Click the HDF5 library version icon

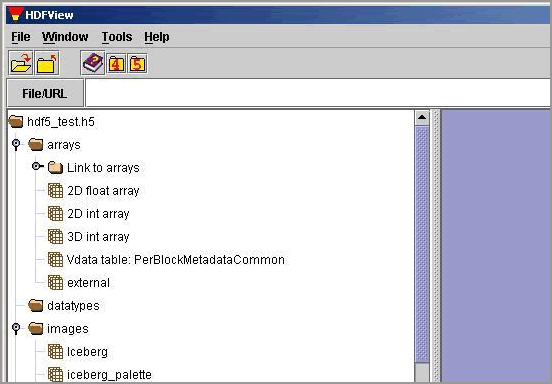[x=137, y=64]
